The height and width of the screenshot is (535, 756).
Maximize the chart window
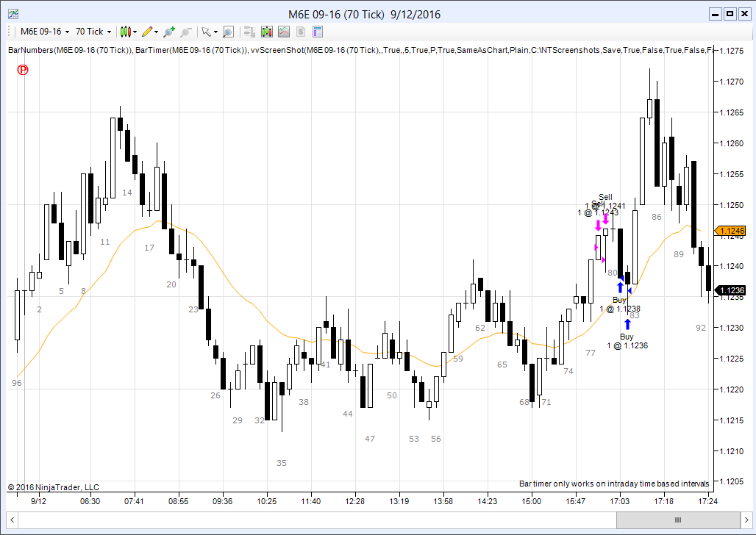(730, 15)
